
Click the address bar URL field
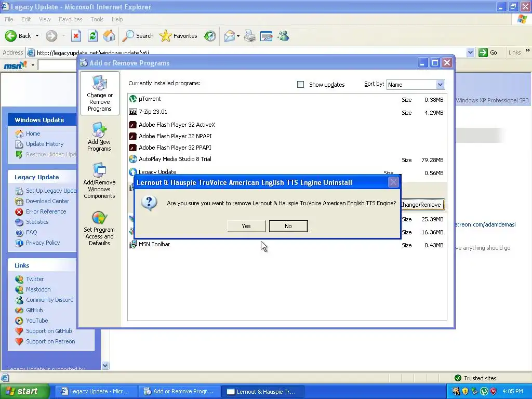click(250, 52)
